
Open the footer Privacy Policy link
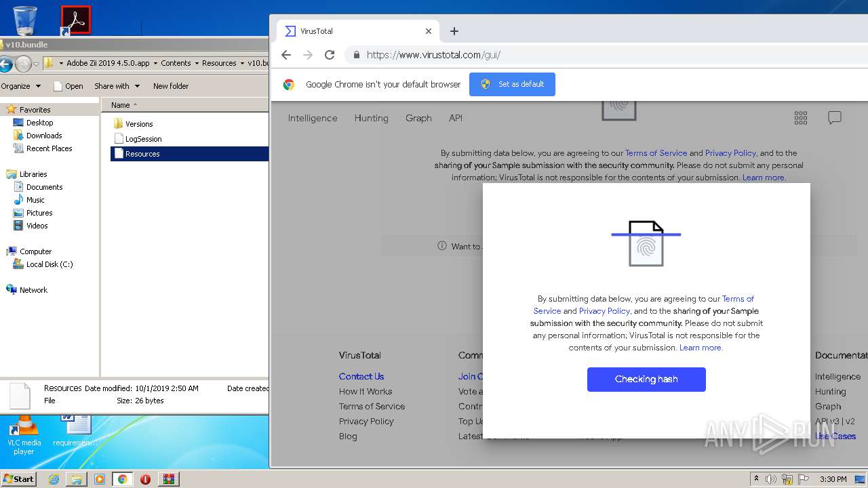(x=366, y=421)
